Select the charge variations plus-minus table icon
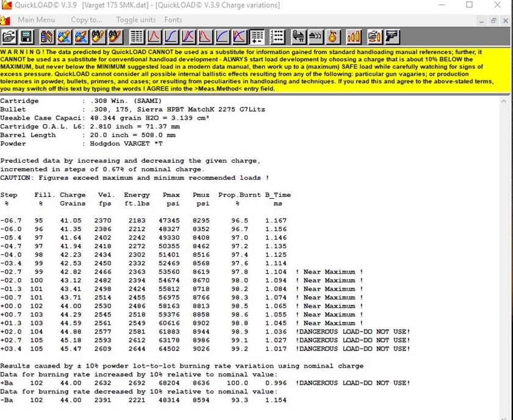The width and height of the screenshot is (513, 420). 257,37
